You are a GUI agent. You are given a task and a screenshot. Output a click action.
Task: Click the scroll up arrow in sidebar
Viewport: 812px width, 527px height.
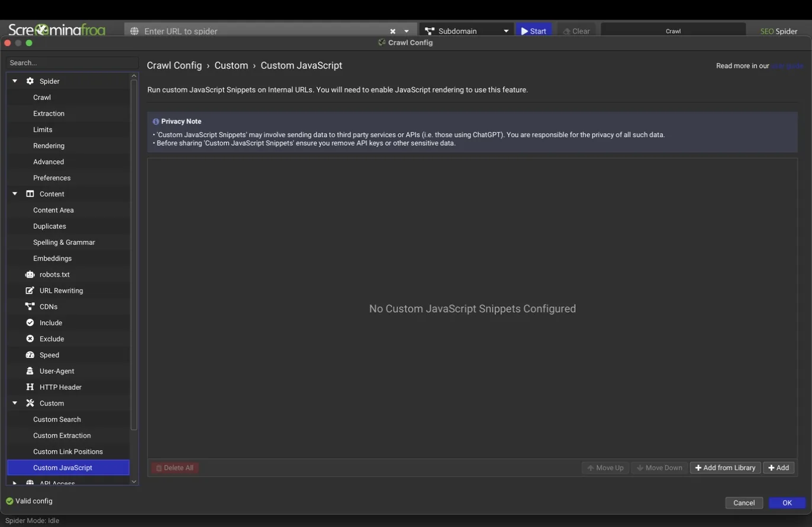tap(134, 76)
